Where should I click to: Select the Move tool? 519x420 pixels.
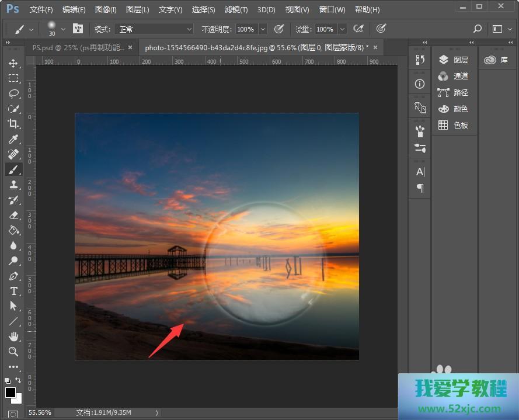[x=13, y=63]
